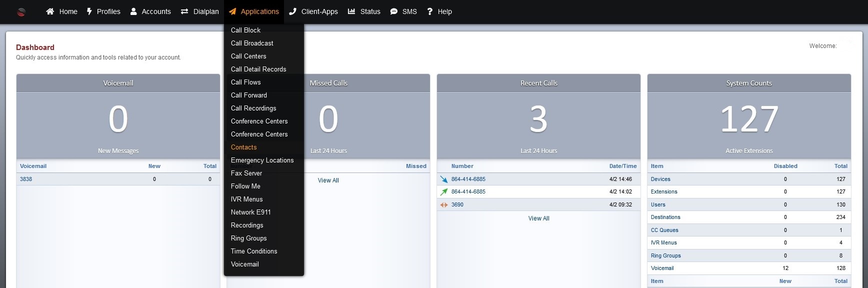Click the lightning bolt icon beside Profiles
The image size is (868, 288).
tap(89, 11)
